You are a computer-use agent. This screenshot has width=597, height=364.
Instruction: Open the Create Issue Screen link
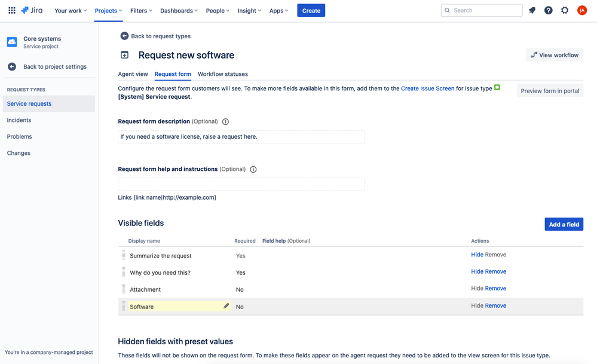click(x=427, y=88)
